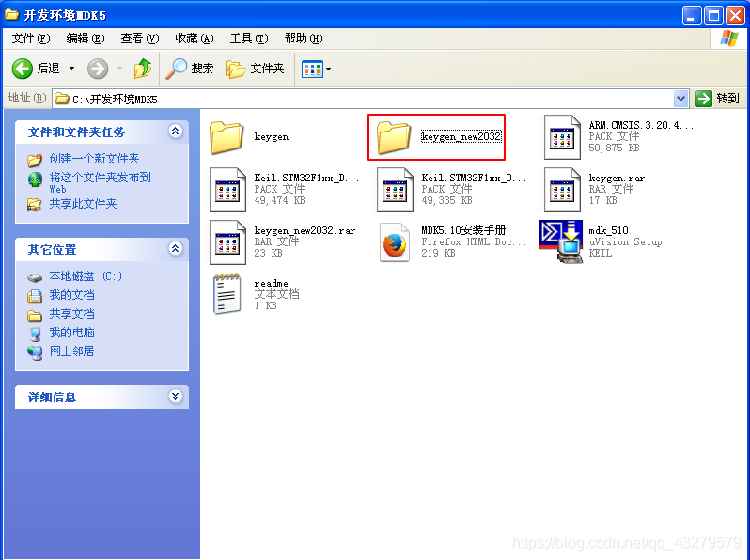Viewport: 750px width, 560px height.
Task: Open the views dropdown arrow
Action: pyautogui.click(x=329, y=69)
